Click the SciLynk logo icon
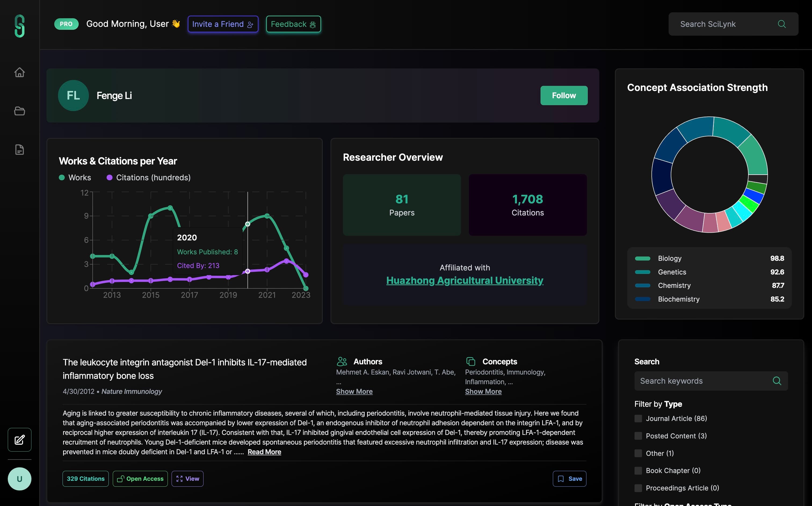Viewport: 812px width, 506px height. 19,26
